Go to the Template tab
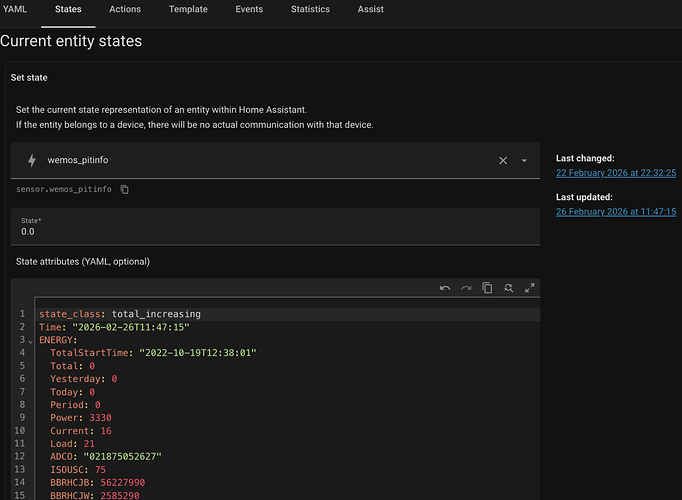 click(188, 10)
